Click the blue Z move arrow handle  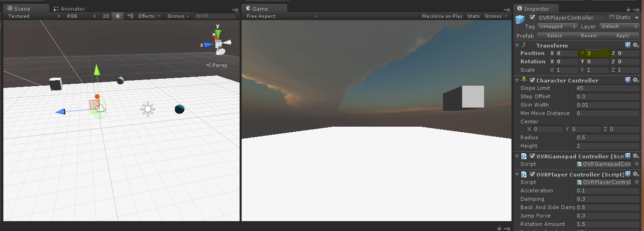pyautogui.click(x=60, y=111)
